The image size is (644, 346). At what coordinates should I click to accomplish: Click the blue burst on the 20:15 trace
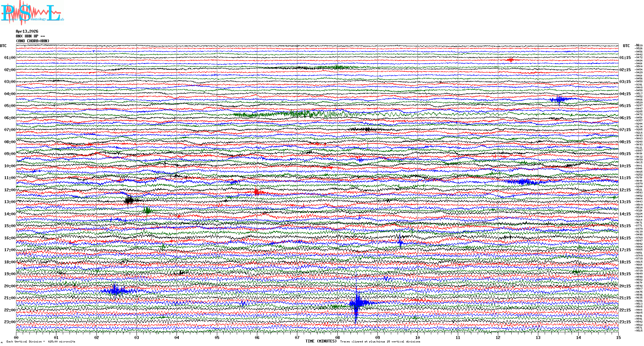point(115,291)
